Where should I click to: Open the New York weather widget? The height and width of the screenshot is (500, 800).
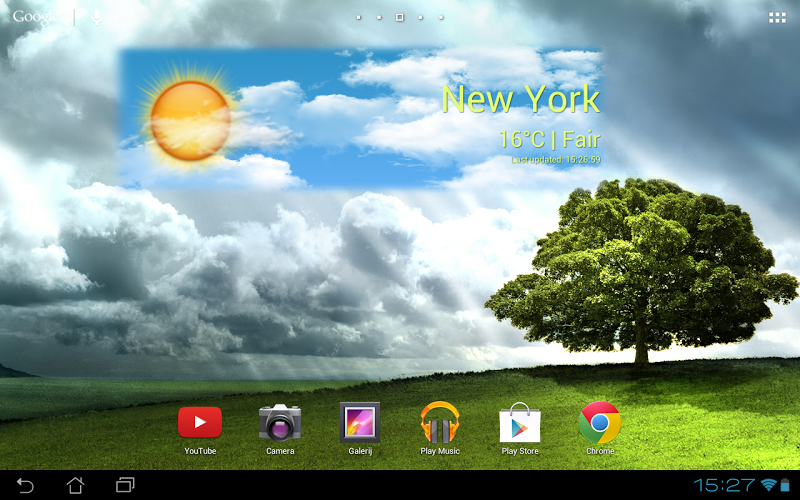coord(361,119)
